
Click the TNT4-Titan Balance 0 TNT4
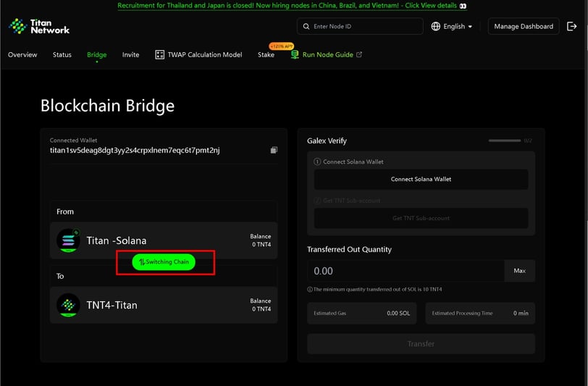click(261, 305)
